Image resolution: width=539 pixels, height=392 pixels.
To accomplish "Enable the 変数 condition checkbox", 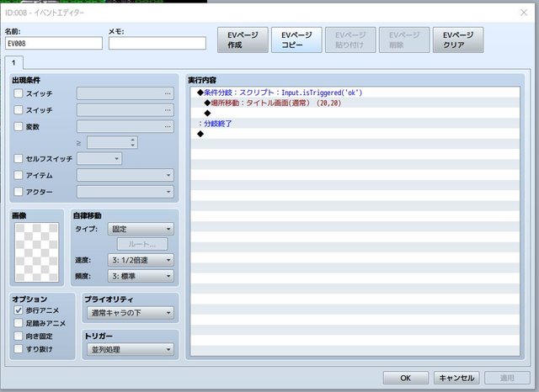I will point(19,126).
